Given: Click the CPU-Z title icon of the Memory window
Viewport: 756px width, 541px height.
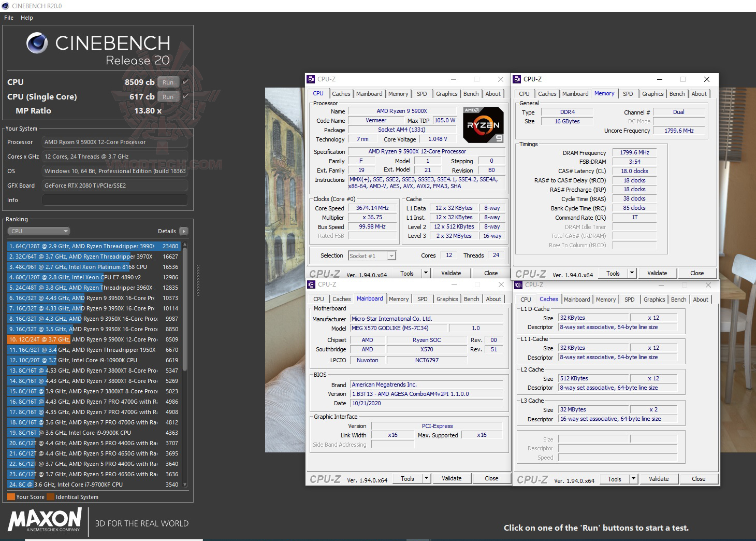Looking at the screenshot, I should click(x=517, y=79).
